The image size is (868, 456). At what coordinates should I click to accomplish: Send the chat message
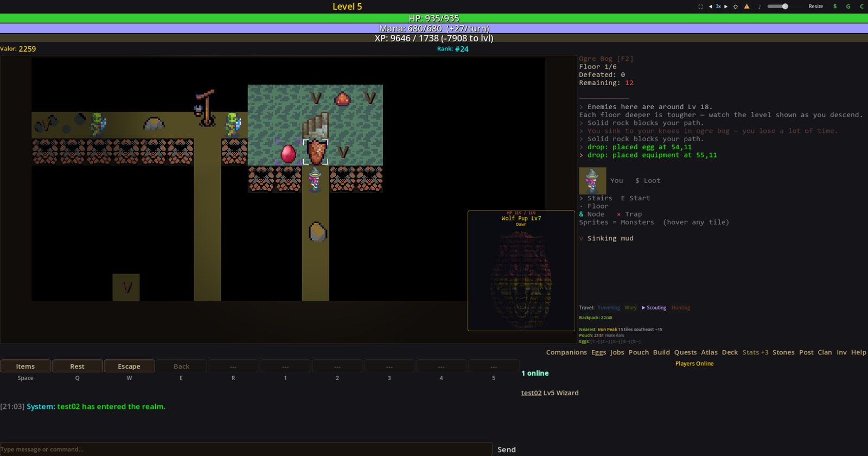(x=507, y=449)
